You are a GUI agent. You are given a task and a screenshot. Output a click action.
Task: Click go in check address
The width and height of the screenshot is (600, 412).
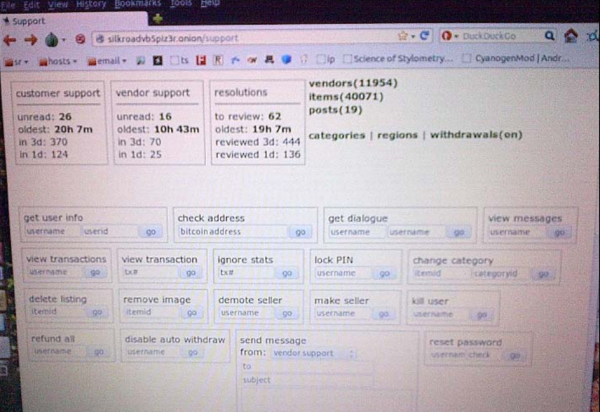300,232
